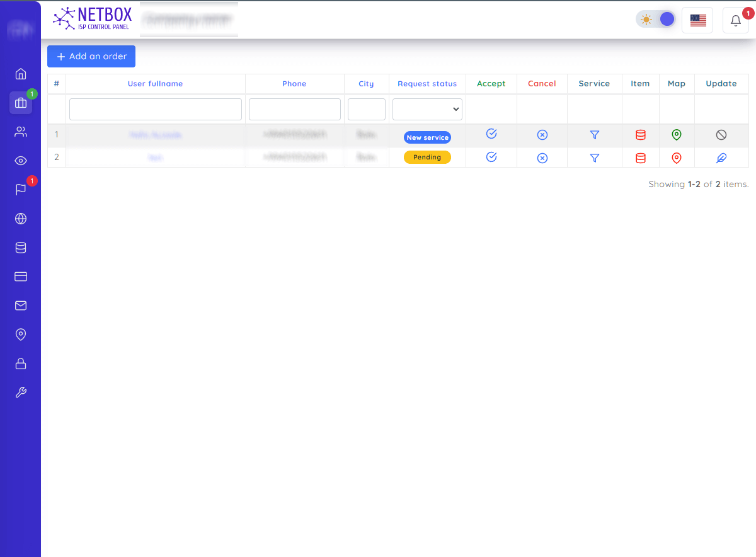
Task: Open the Service filter icon in row 1
Action: [x=594, y=134]
